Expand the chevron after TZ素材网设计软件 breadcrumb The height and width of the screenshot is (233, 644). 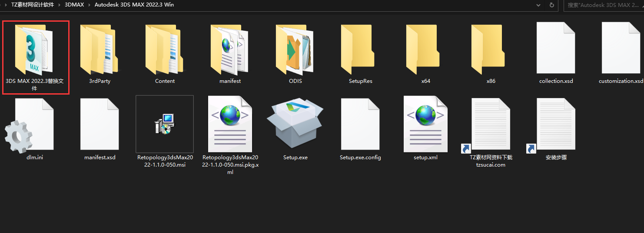60,5
